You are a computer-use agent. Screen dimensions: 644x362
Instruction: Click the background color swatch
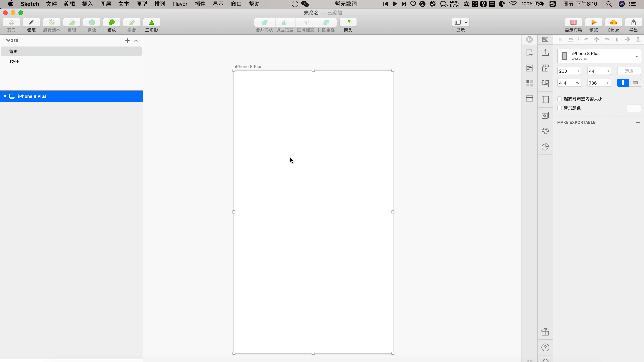point(634,108)
